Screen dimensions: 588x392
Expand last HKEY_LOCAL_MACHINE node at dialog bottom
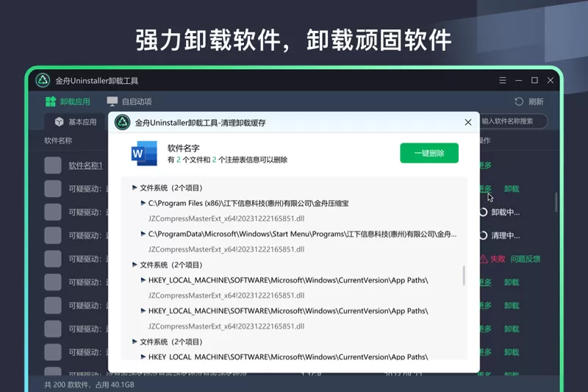point(143,357)
